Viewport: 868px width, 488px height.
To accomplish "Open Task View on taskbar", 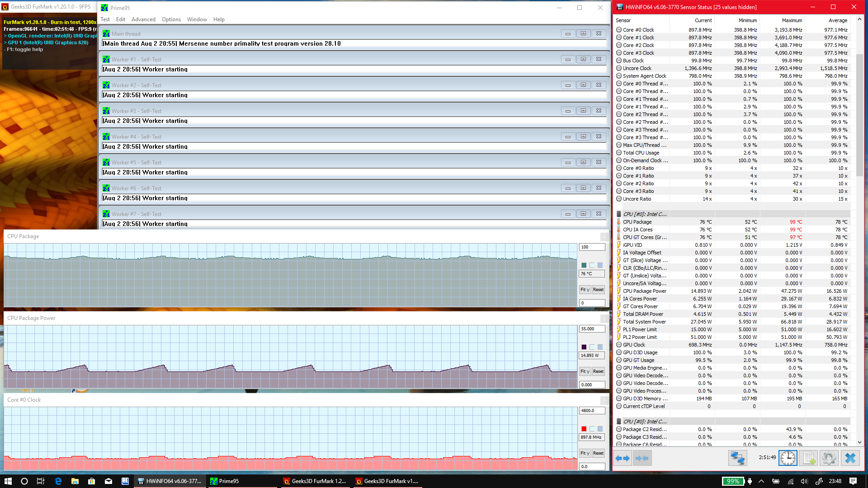I will (41, 481).
